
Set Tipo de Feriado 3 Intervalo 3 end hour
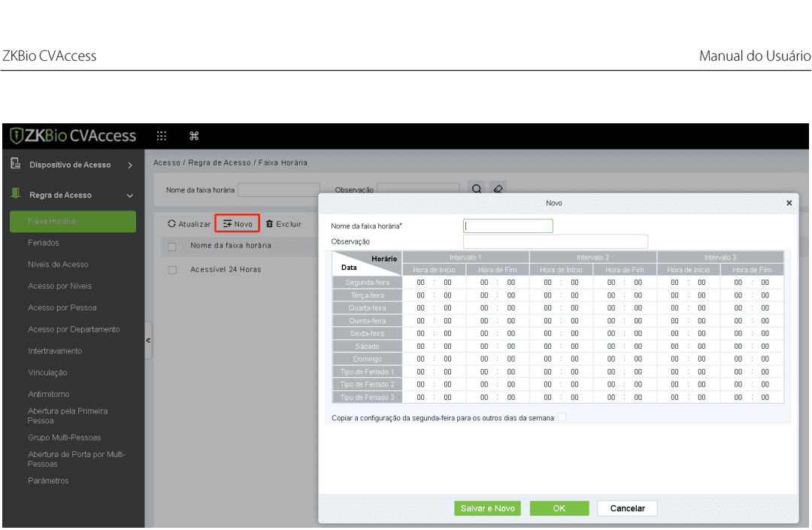coord(738,398)
